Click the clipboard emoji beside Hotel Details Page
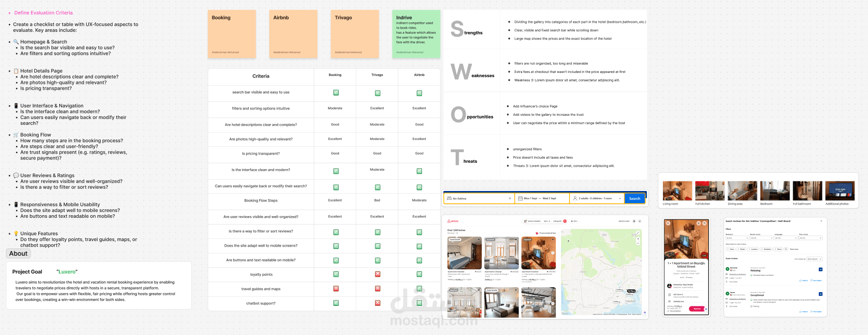This screenshot has height=335, width=868. (x=16, y=71)
